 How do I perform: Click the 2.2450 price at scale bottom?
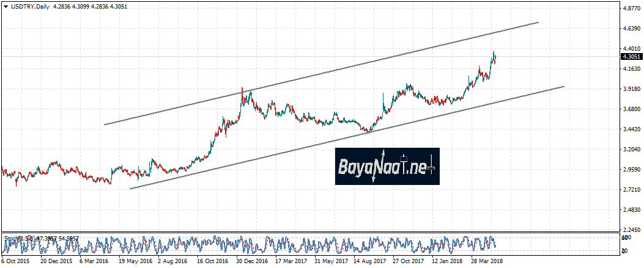click(631, 230)
